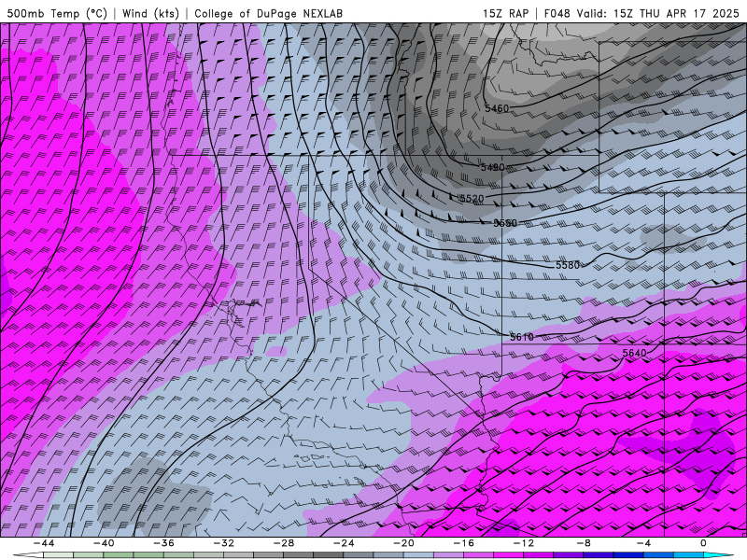747x560 pixels.
Task: Select the -28 color scale label
Action: (284, 543)
